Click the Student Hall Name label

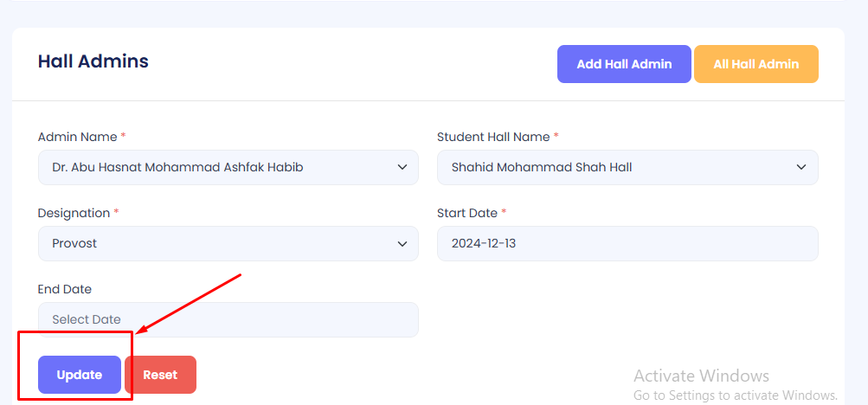493,137
